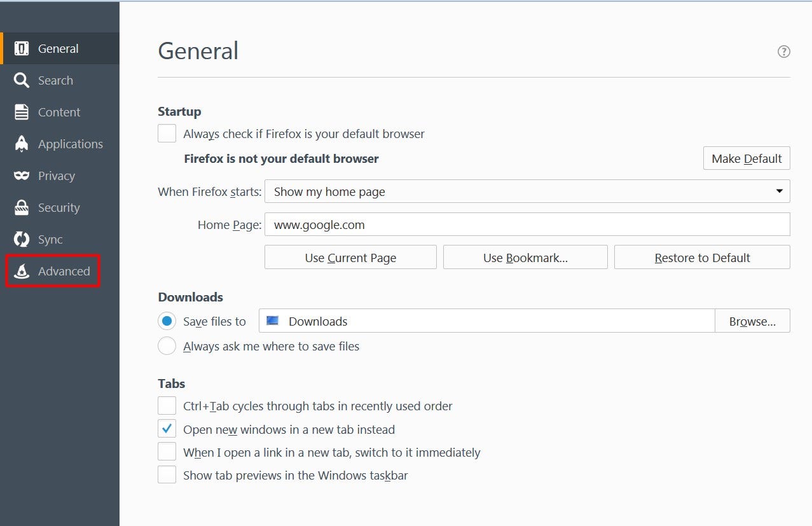Enable Ctrl+Tab cycles through tabs checkbox
This screenshot has height=526, width=812.
click(167, 405)
